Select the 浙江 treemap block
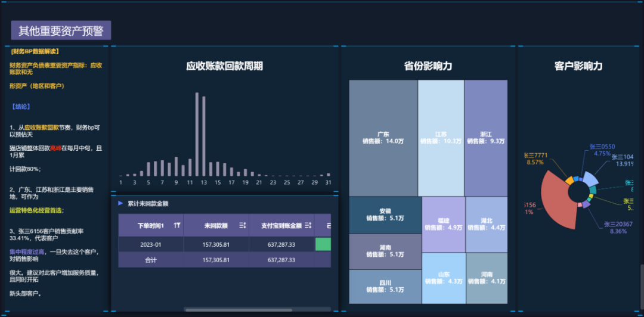This screenshot has height=317, width=644. (486, 138)
